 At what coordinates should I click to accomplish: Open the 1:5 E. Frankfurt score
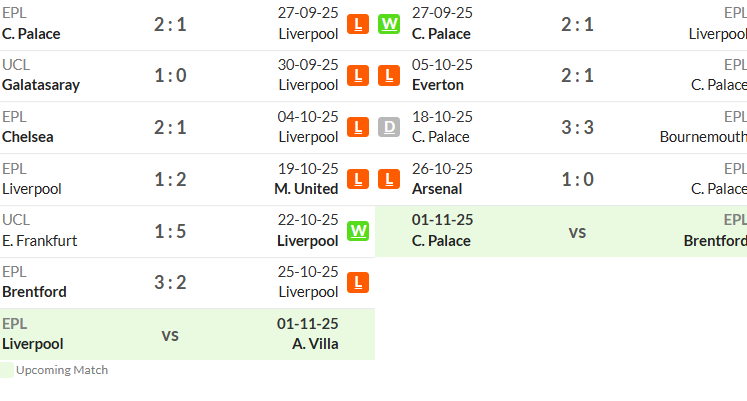pyautogui.click(x=170, y=231)
